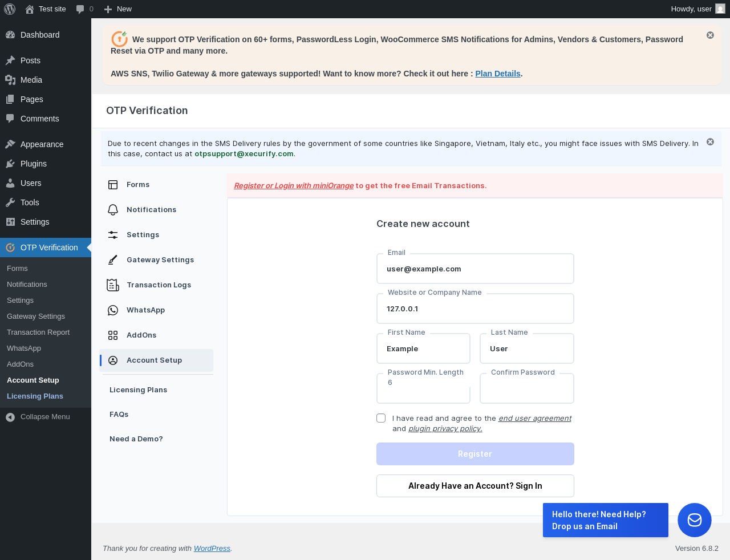The width and height of the screenshot is (730, 560).
Task: Open the Howdy, user profile menu
Action: [691, 9]
